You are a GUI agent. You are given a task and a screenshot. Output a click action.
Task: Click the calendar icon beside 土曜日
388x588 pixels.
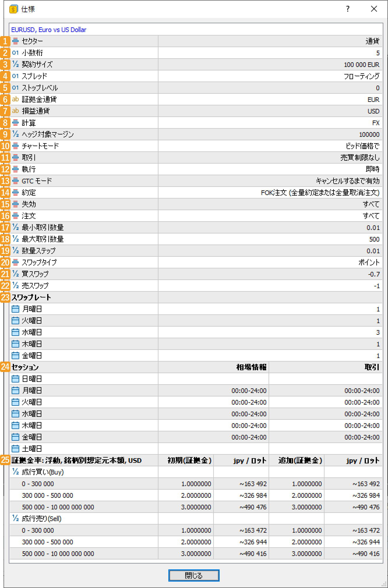15,449
